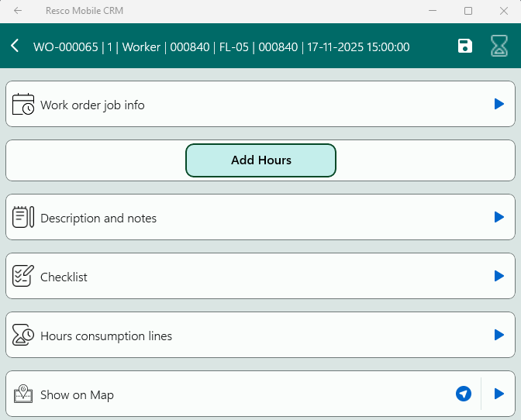Click the window title bar back arrow

18,11
